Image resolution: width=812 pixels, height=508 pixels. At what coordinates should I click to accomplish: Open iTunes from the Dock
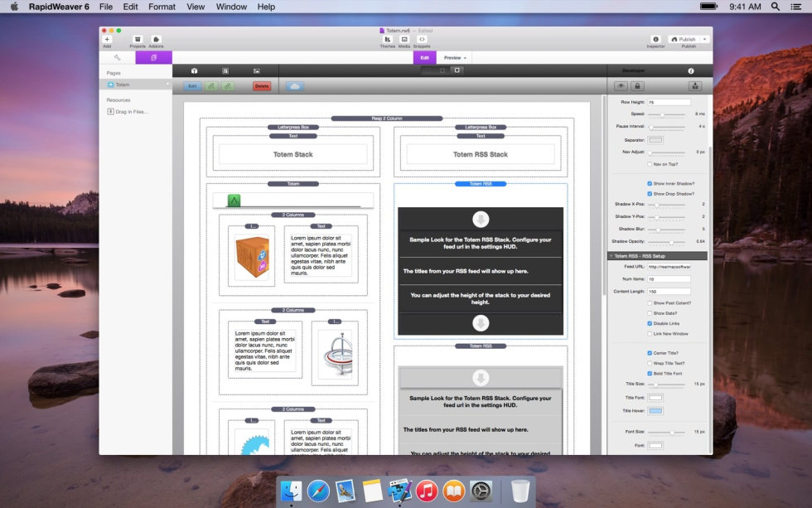coord(427,491)
